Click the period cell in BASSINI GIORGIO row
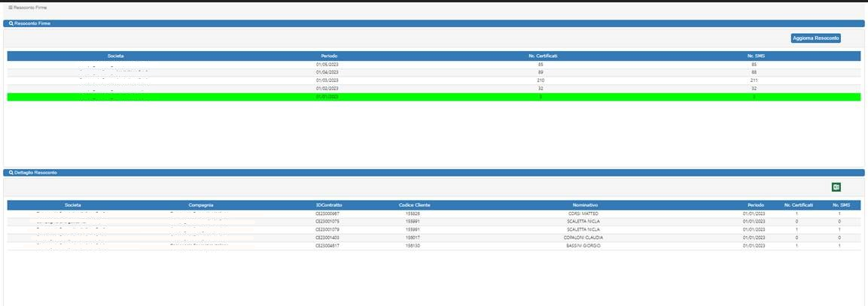 [754, 246]
